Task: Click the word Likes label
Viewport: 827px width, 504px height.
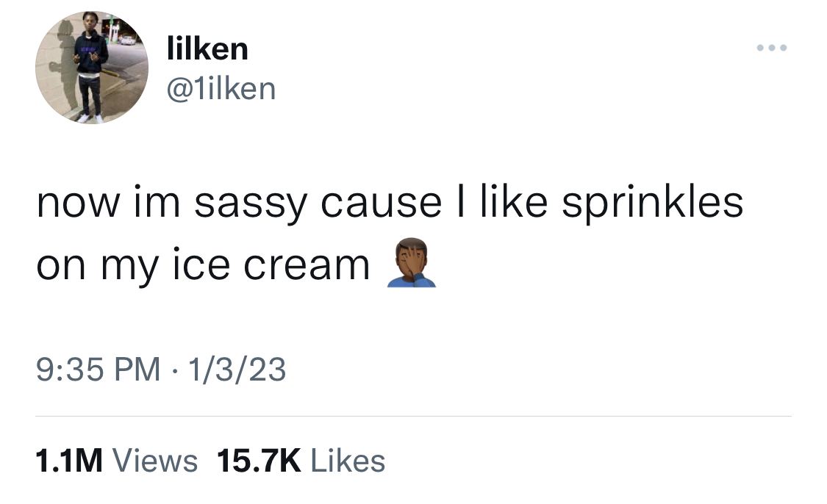Action: (x=348, y=461)
